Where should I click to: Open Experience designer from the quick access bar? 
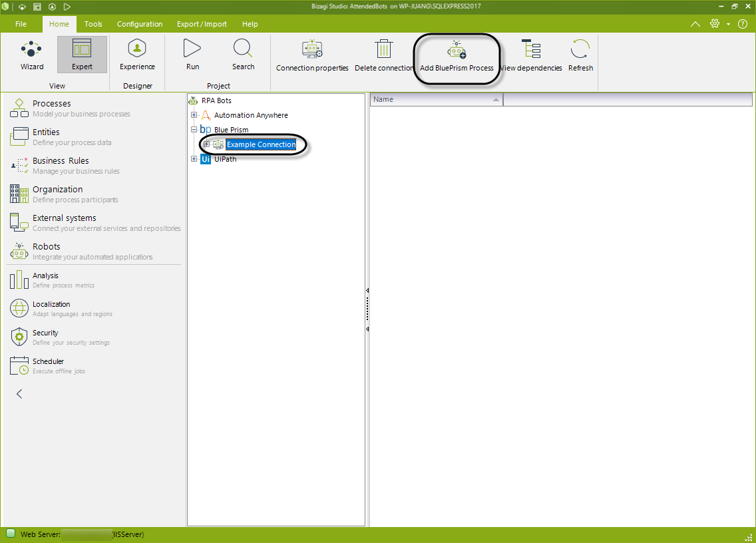tap(52, 7)
